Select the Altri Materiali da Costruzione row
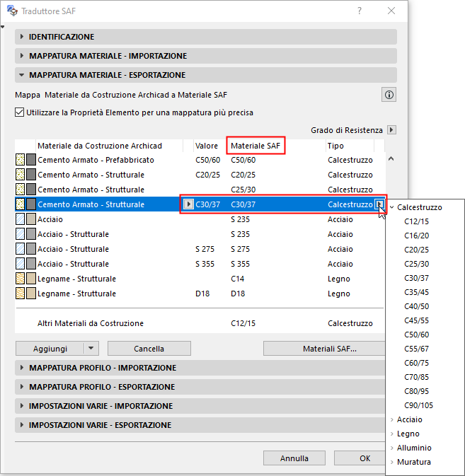The image size is (465, 476). pos(200,323)
